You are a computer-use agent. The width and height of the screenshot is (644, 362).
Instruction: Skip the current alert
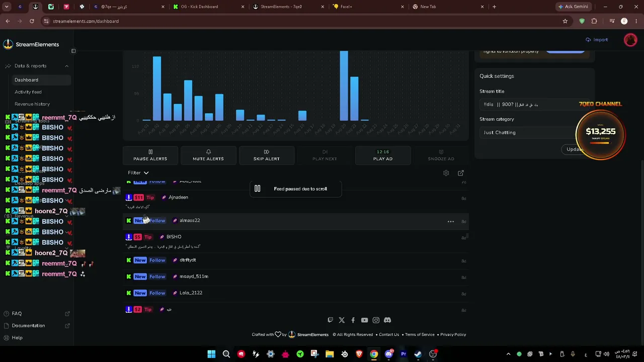tap(267, 155)
